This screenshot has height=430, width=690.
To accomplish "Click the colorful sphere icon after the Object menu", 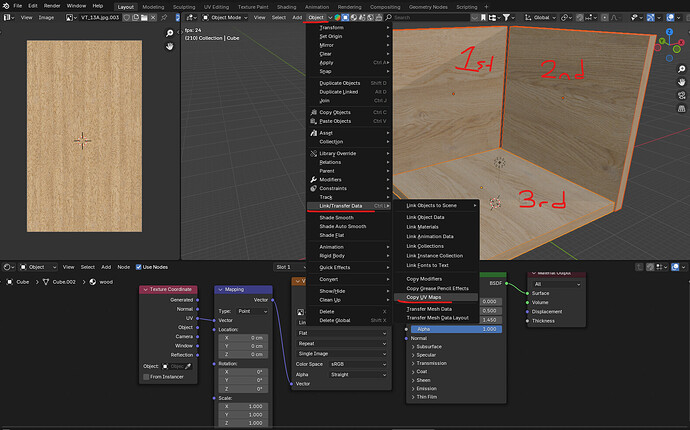I will [x=338, y=18].
